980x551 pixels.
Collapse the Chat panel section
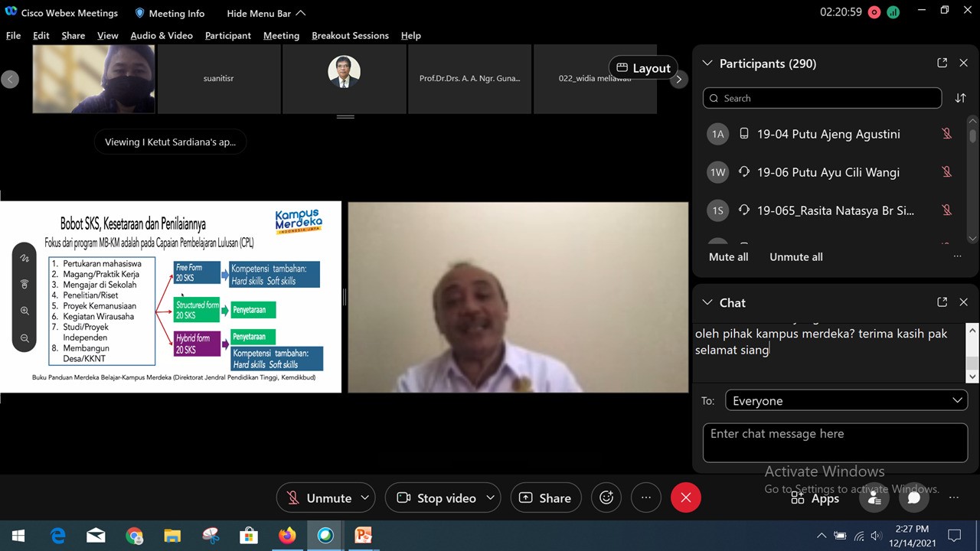point(707,303)
